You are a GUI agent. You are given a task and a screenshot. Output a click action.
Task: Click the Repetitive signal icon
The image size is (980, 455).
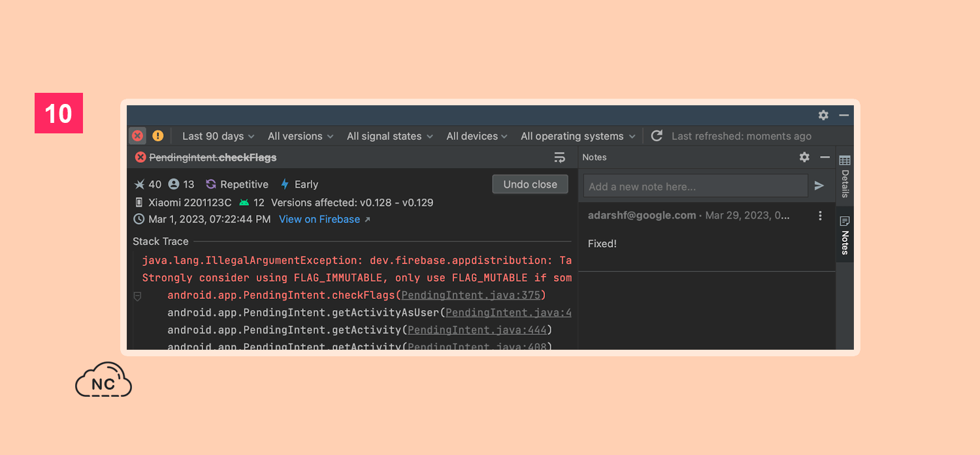[x=211, y=184]
